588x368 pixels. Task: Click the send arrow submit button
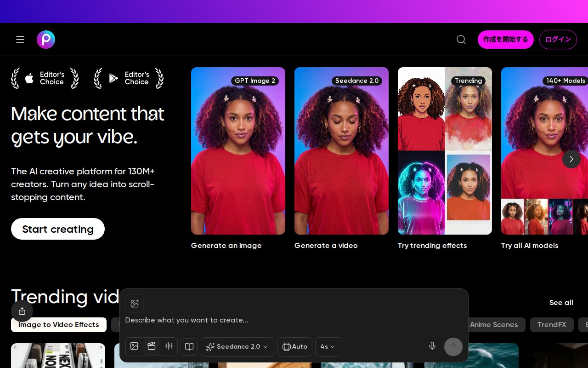point(453,346)
